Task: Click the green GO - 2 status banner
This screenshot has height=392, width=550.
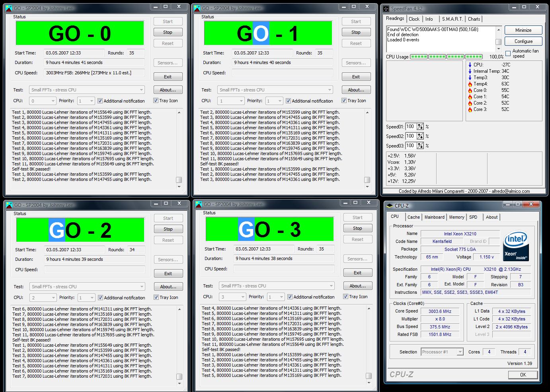Action: click(x=80, y=230)
